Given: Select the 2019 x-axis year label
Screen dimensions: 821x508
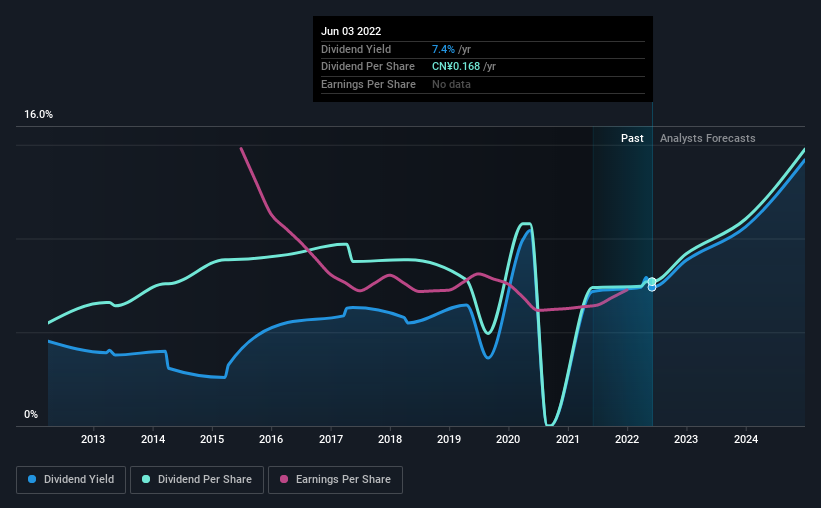Looking at the screenshot, I should point(449,439).
